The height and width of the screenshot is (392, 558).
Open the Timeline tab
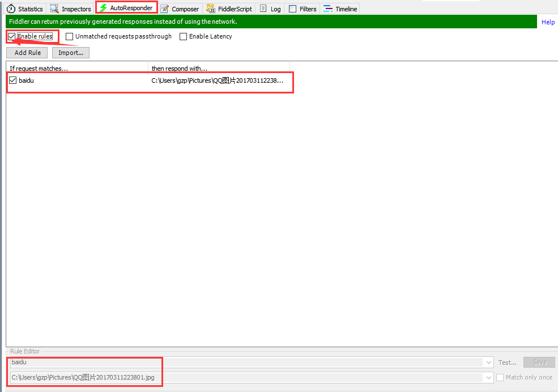pyautogui.click(x=340, y=9)
